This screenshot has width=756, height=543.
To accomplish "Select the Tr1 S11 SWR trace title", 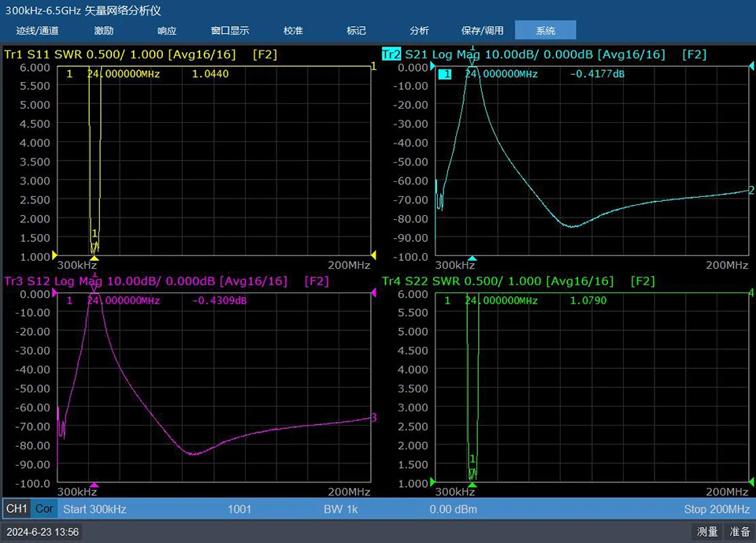I will (140, 54).
